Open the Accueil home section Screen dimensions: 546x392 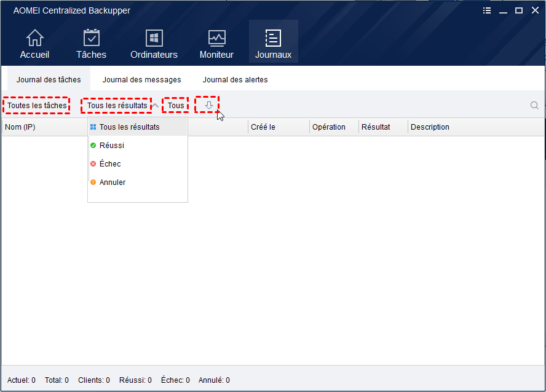click(34, 44)
